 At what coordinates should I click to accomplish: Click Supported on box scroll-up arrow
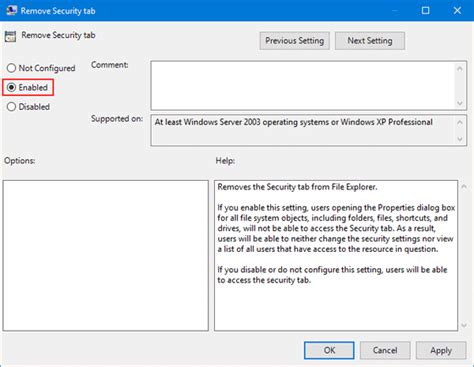point(460,122)
